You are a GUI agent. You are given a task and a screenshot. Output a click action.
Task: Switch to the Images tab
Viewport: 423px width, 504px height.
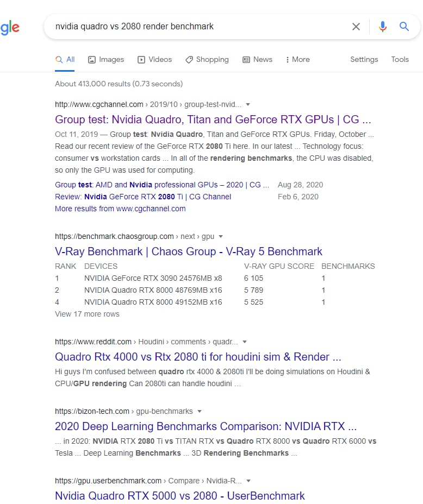tap(106, 60)
